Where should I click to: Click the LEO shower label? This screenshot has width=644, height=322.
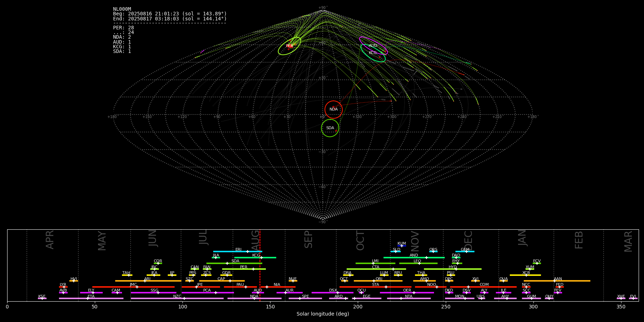pos(418,261)
